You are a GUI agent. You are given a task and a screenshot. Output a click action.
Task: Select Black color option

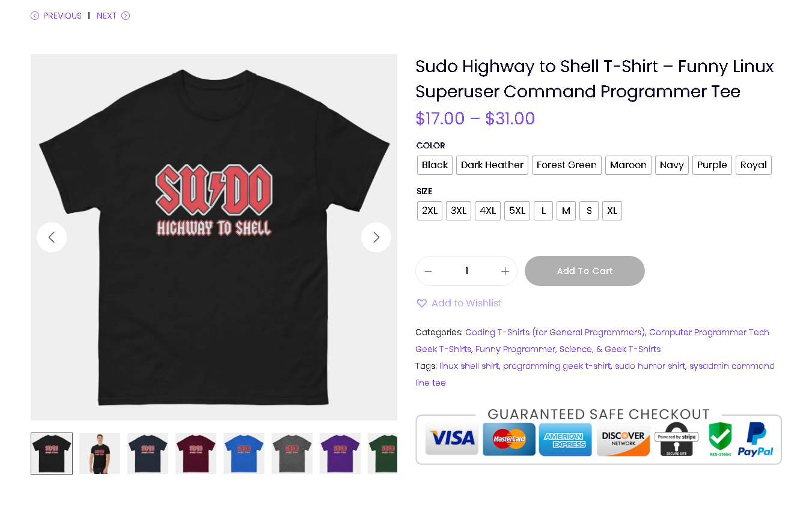pos(435,165)
